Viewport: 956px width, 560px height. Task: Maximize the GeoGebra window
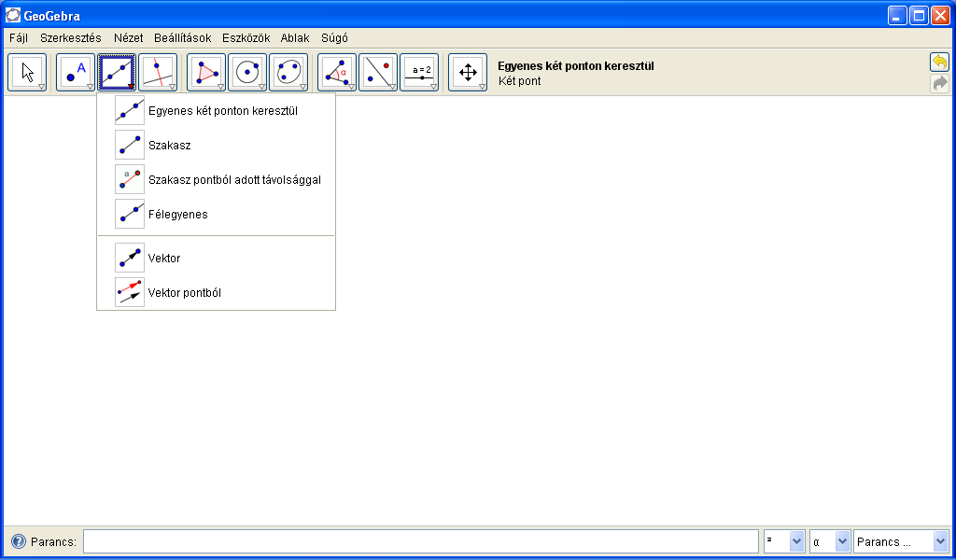[919, 15]
